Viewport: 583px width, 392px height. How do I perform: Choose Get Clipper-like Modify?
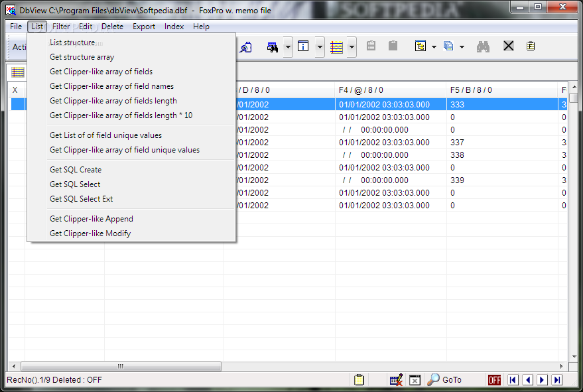[131, 233]
